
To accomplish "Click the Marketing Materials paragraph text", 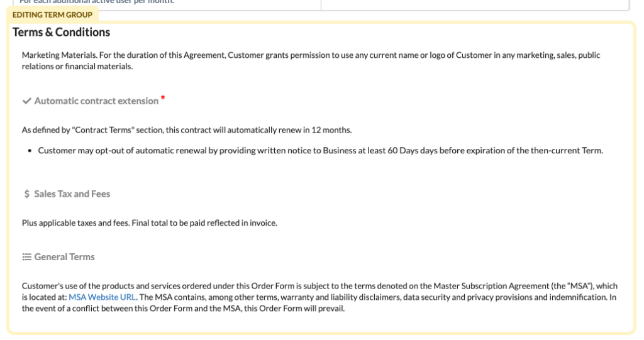I will (311, 61).
